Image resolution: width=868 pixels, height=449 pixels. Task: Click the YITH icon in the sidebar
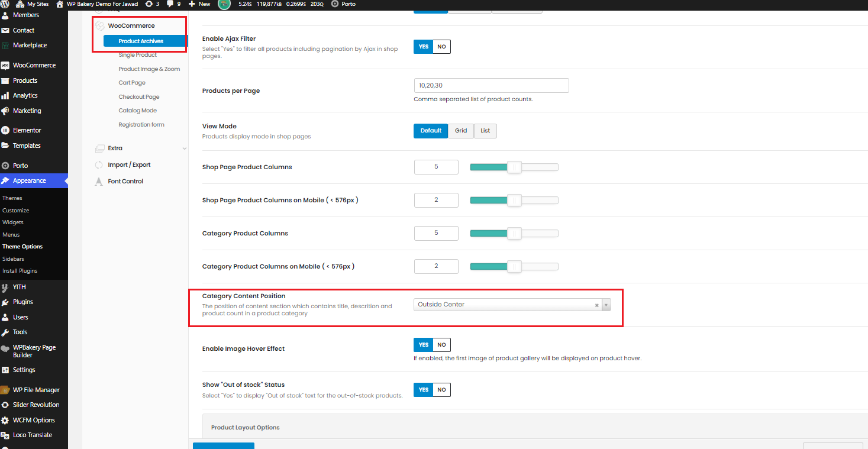(5, 287)
